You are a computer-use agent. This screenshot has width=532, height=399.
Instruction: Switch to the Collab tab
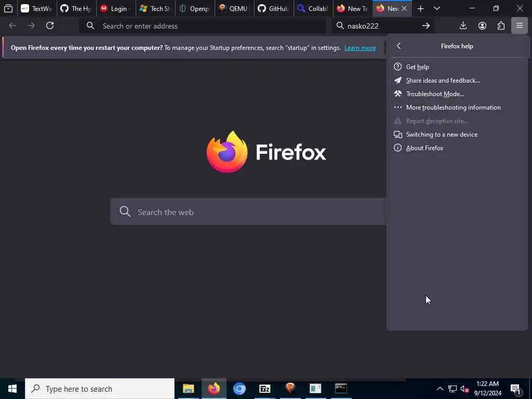tap(313, 8)
